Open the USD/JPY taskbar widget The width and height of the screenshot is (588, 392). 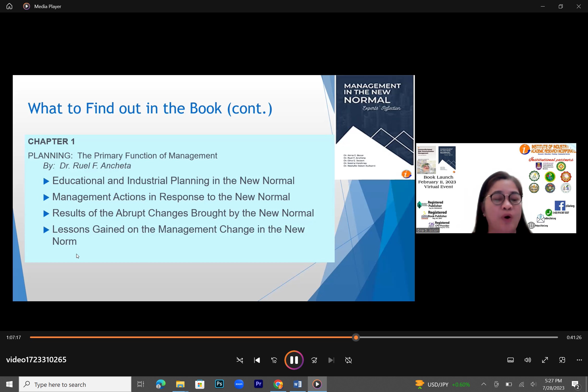[442, 384]
